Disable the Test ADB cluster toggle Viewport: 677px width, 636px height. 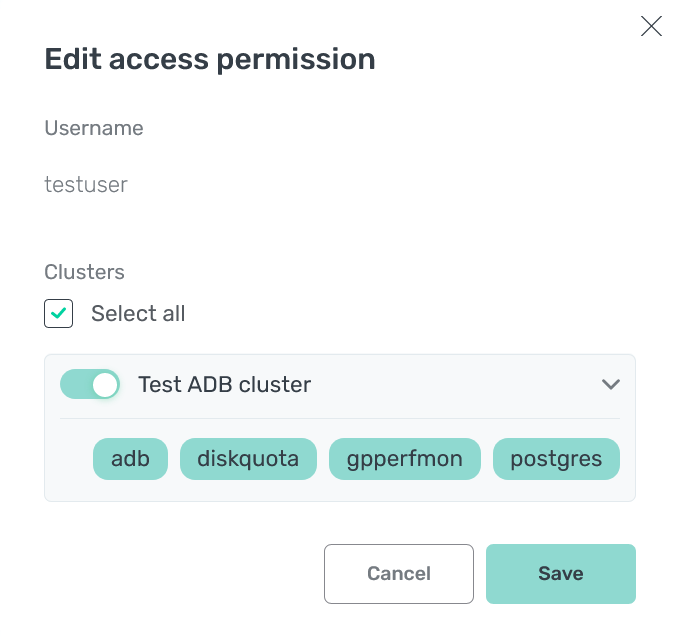(x=90, y=384)
